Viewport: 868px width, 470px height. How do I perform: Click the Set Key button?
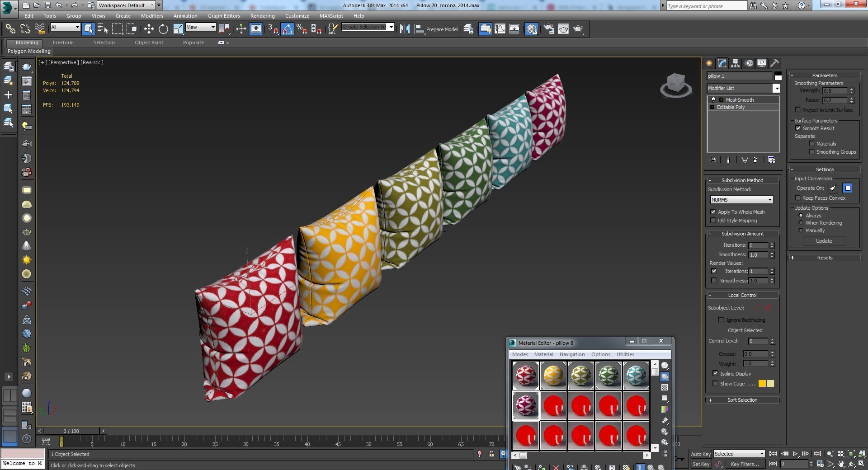tap(701, 464)
